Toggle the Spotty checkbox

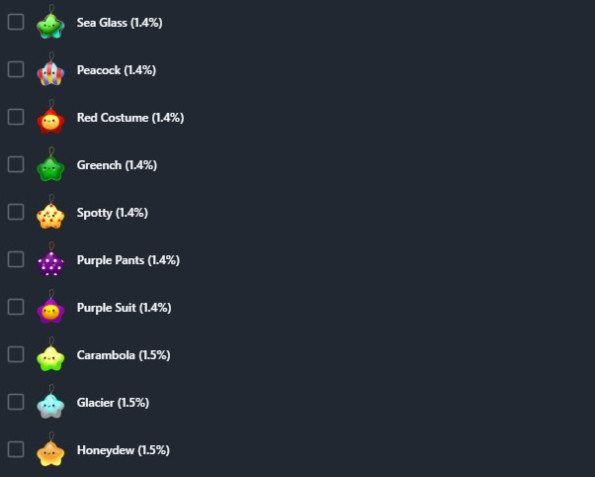pos(16,212)
